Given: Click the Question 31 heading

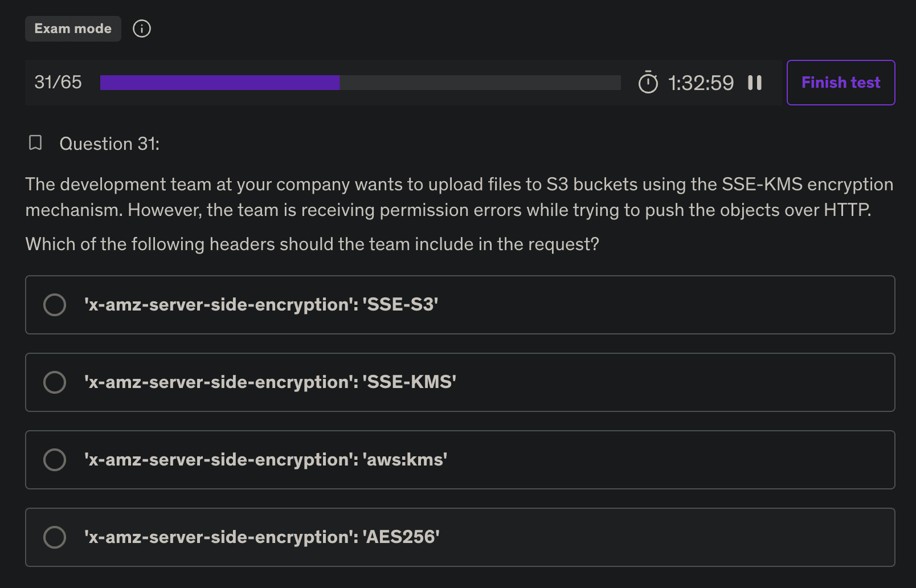Looking at the screenshot, I should coord(109,144).
